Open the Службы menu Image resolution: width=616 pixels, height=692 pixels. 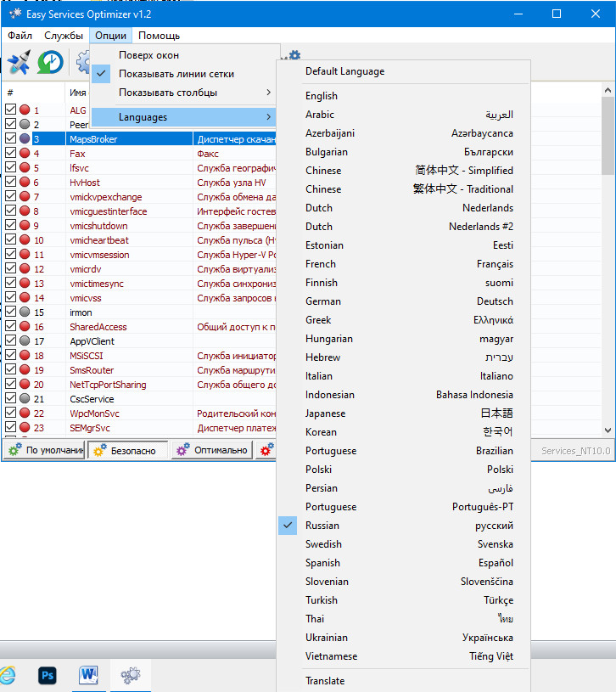pyautogui.click(x=64, y=36)
